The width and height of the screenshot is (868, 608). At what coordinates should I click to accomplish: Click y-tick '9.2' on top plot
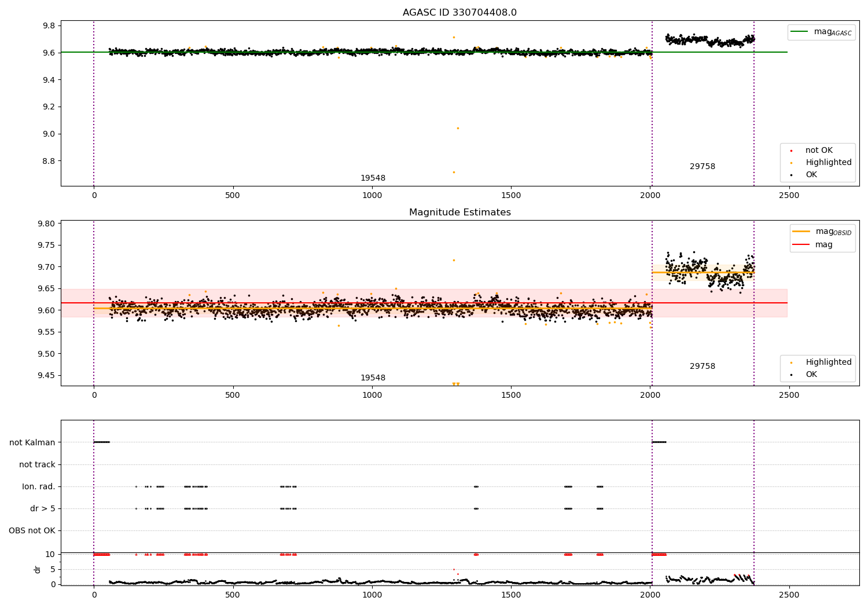coord(48,107)
